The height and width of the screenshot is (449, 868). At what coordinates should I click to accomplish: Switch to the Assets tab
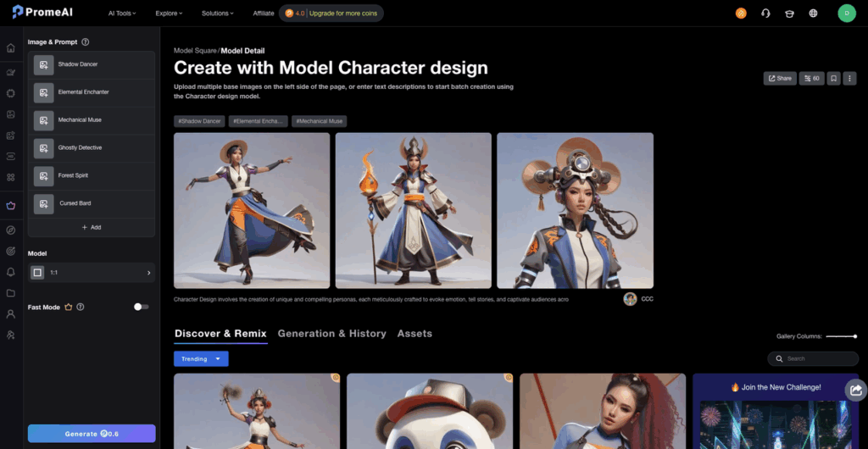click(415, 334)
